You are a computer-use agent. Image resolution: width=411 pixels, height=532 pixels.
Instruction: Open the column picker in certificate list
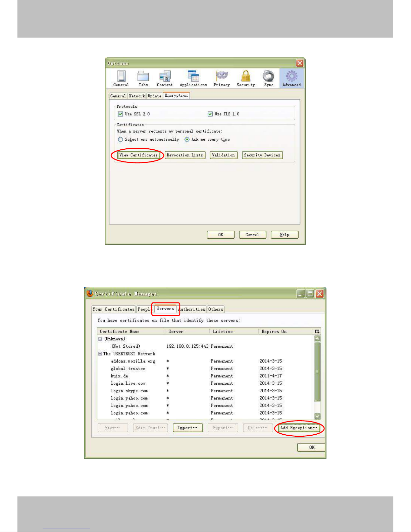click(x=317, y=331)
